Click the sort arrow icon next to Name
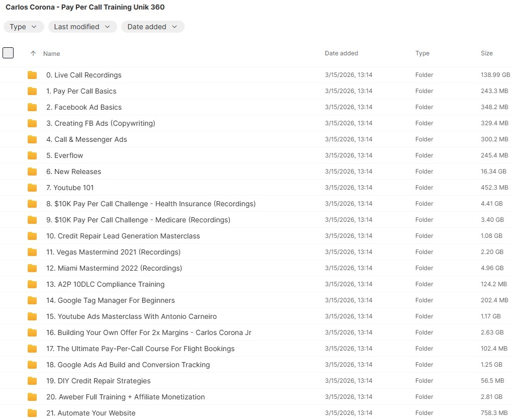Screen dimensions: 513x420 pos(33,53)
